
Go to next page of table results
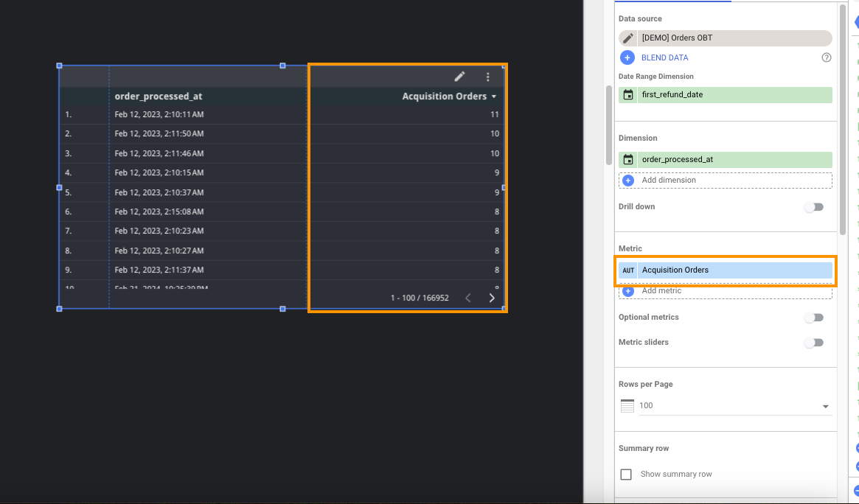coord(491,298)
